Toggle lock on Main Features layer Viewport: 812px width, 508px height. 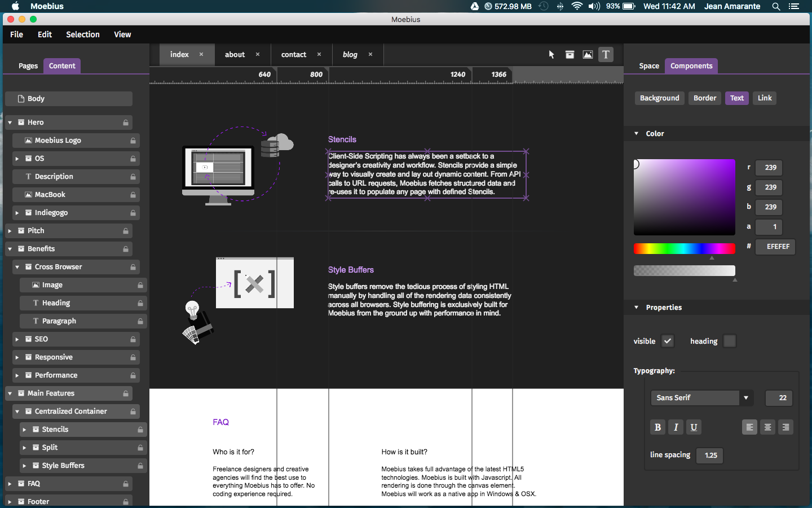pyautogui.click(x=126, y=393)
